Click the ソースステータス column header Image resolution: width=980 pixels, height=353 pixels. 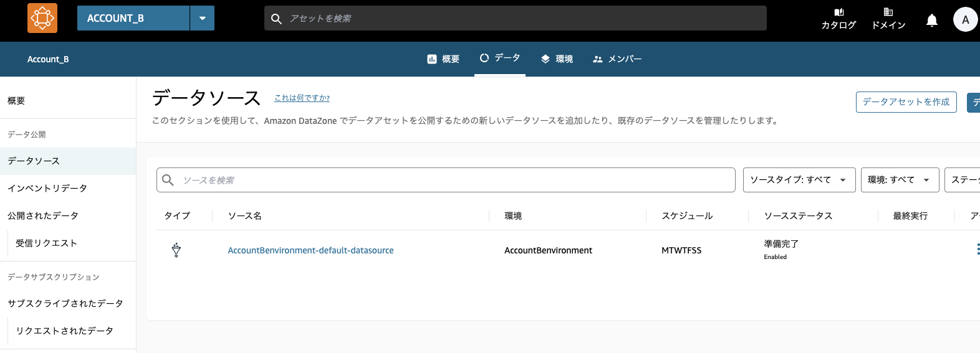[x=798, y=216]
